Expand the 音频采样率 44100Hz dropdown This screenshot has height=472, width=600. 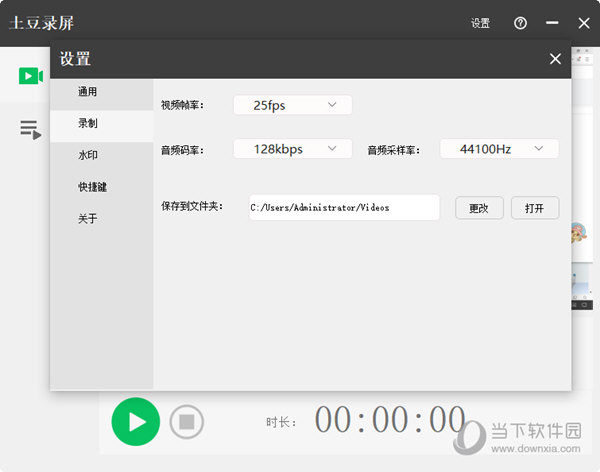pos(499,149)
